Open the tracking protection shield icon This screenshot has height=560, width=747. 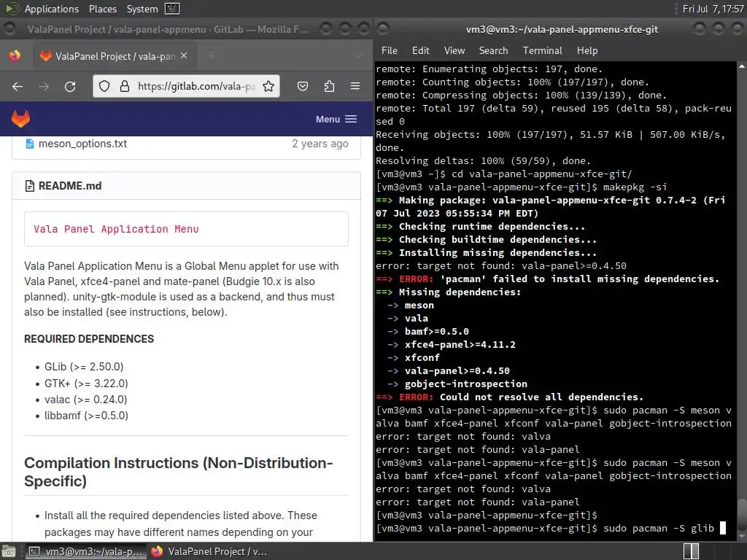[x=104, y=86]
